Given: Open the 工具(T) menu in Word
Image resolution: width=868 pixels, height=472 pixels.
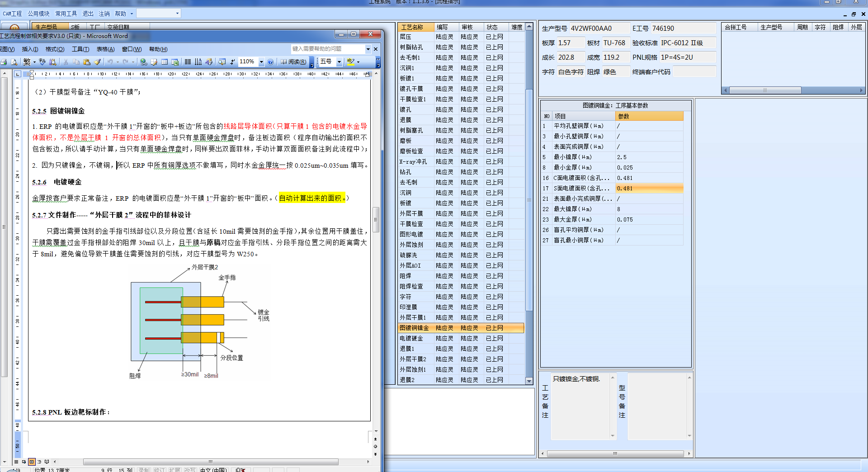Looking at the screenshot, I should pyautogui.click(x=80, y=49).
